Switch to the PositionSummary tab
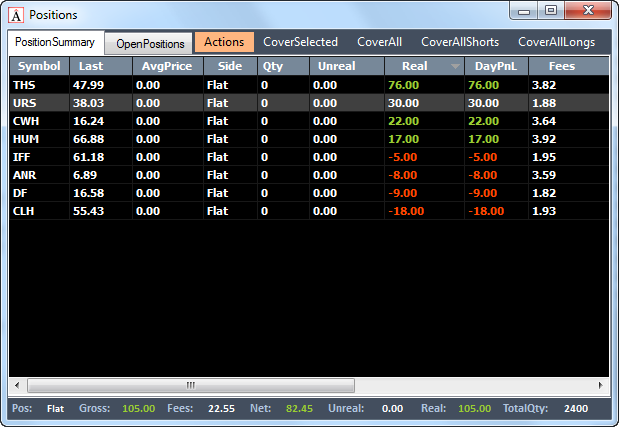The width and height of the screenshot is (619, 427). 55,42
